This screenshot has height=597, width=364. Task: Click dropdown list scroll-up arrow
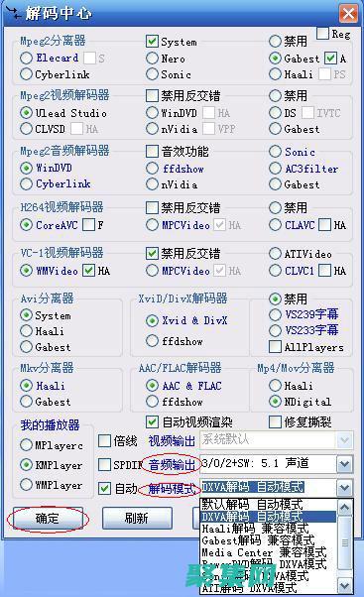(345, 507)
